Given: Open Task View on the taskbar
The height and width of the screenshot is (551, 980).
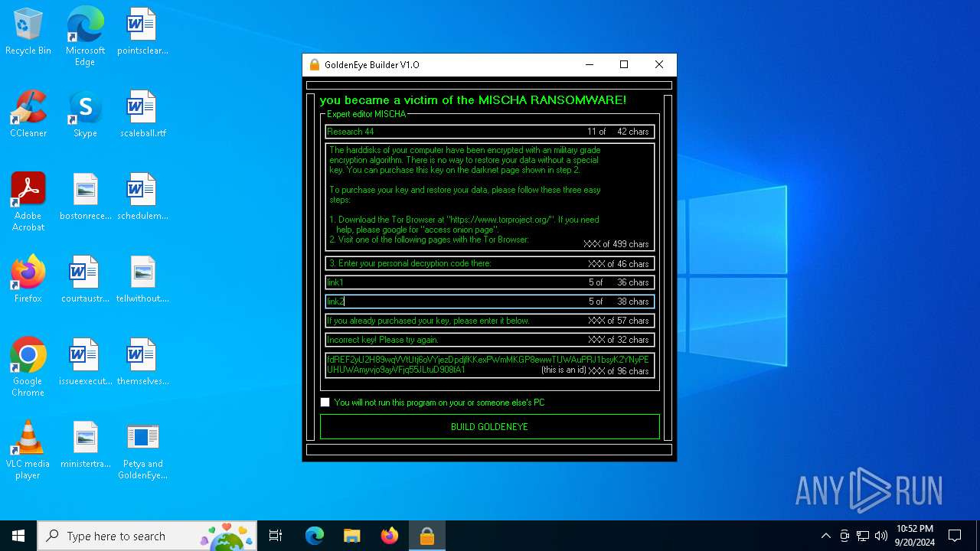Looking at the screenshot, I should [x=276, y=536].
